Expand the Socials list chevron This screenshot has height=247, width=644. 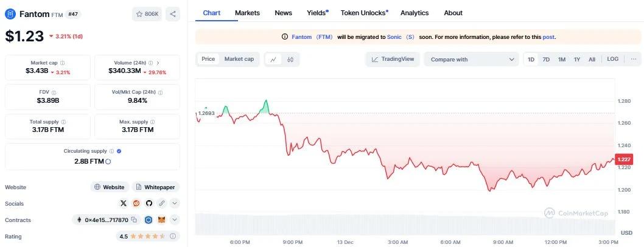point(175,203)
